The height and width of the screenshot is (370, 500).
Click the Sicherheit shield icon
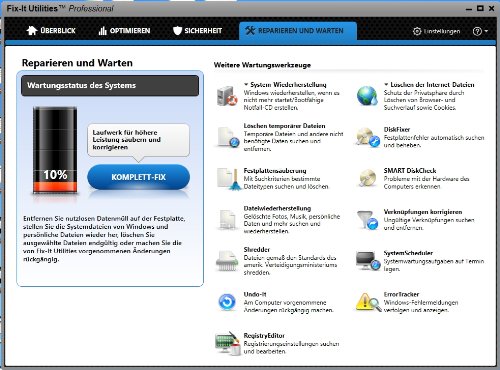[x=177, y=31]
